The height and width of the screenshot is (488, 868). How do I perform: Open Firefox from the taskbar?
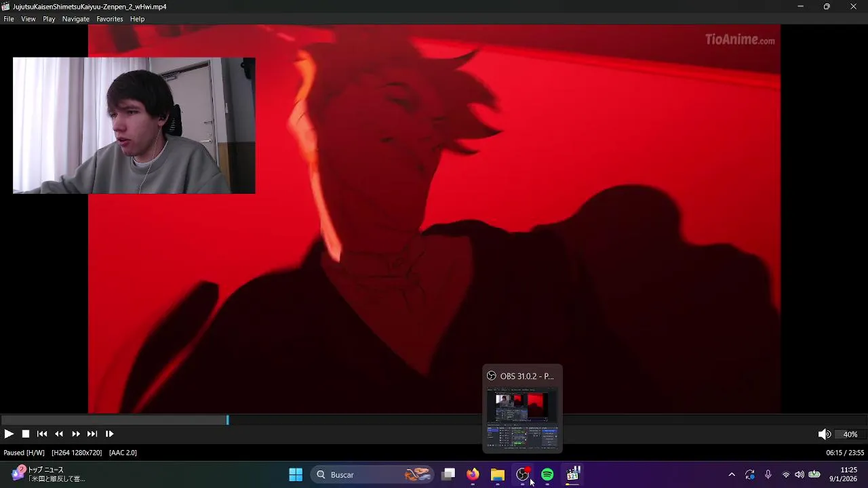coord(473,474)
